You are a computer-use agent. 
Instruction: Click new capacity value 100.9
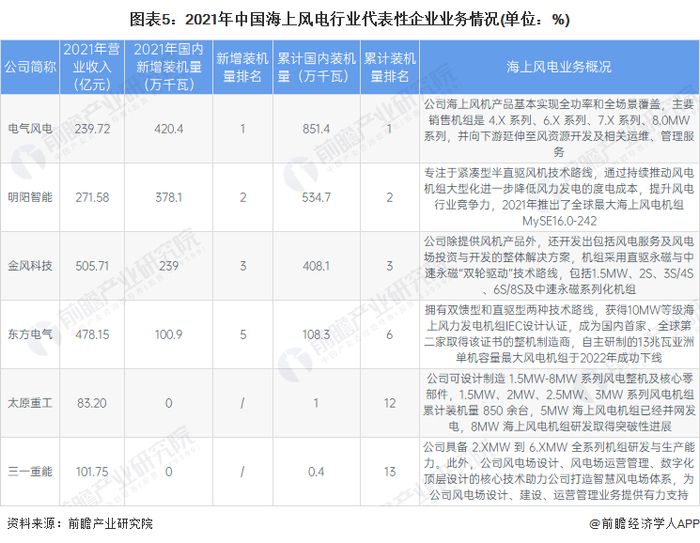[169, 334]
